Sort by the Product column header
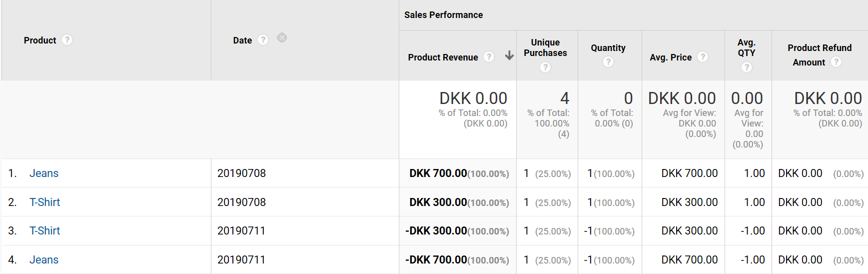 click(x=40, y=40)
